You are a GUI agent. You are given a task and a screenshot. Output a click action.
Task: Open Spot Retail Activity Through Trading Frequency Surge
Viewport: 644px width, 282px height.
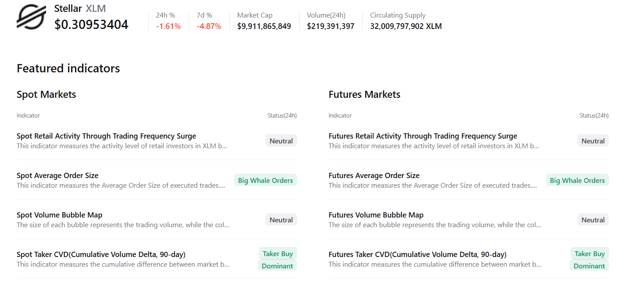pos(106,136)
